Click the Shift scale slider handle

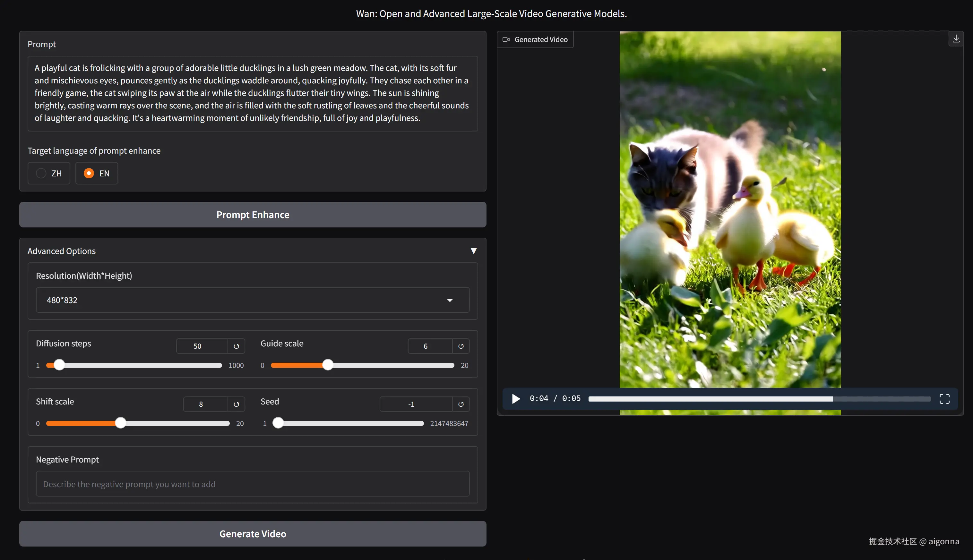point(120,423)
